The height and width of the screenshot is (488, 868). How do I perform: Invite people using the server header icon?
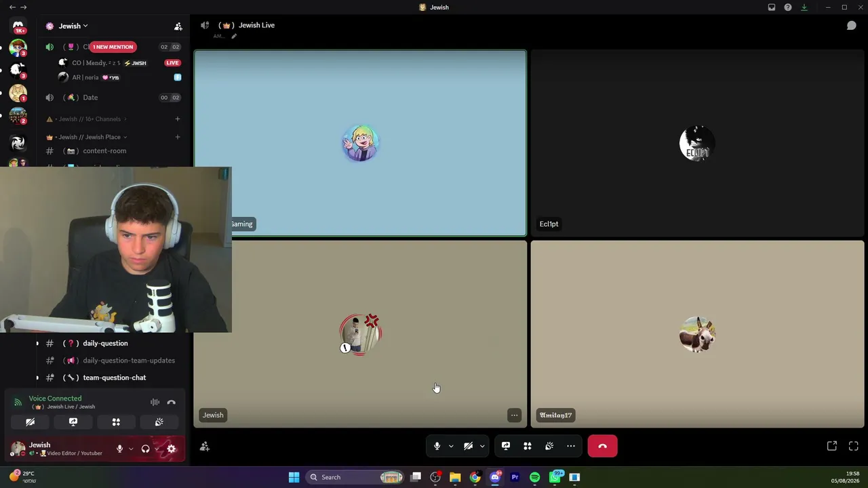coord(178,26)
